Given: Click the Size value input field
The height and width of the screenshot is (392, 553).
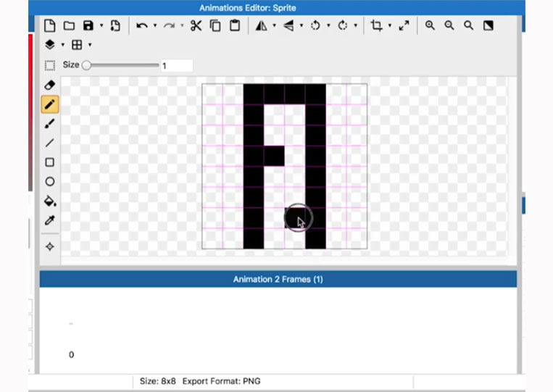Looking at the screenshot, I should pos(177,65).
